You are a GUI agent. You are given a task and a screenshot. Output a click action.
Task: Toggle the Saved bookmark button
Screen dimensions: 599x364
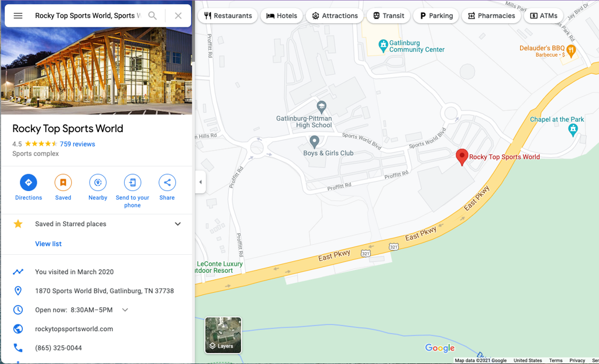click(63, 183)
